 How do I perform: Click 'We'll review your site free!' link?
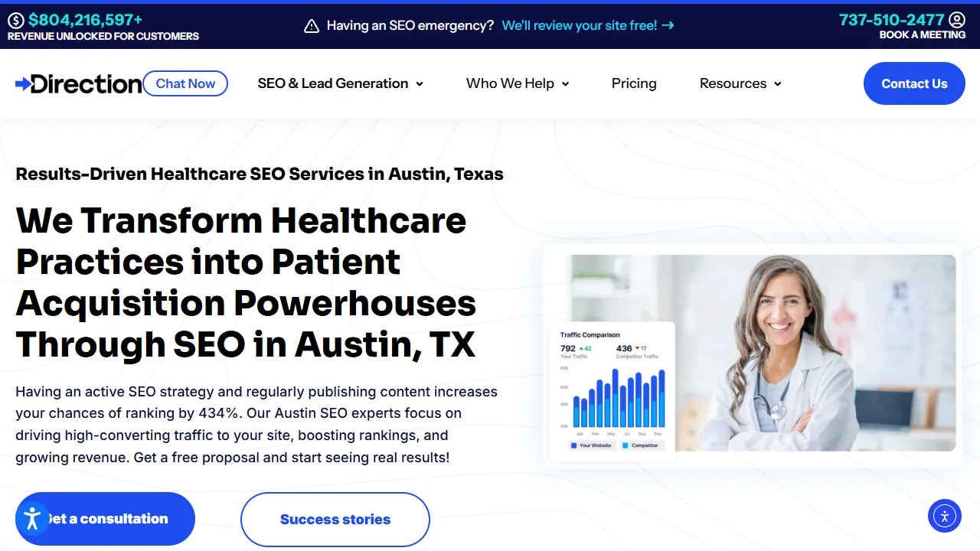tap(579, 25)
